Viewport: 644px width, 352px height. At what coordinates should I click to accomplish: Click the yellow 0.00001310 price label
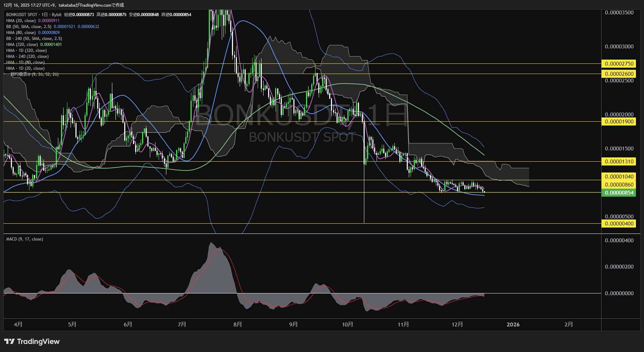coord(619,162)
